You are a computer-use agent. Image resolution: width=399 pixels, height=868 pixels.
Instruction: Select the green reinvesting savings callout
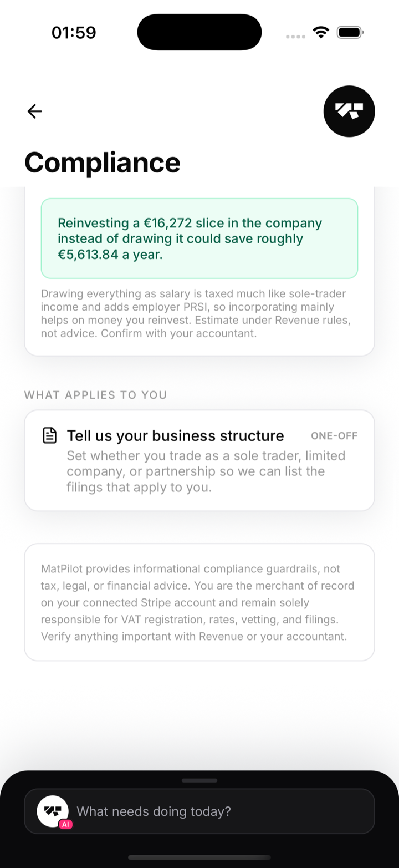tap(199, 238)
